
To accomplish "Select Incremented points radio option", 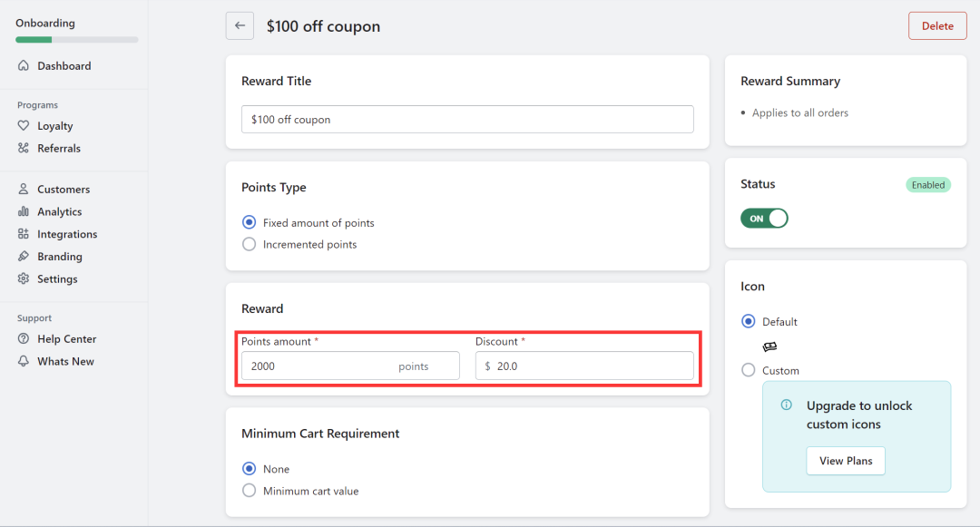I will (x=250, y=244).
